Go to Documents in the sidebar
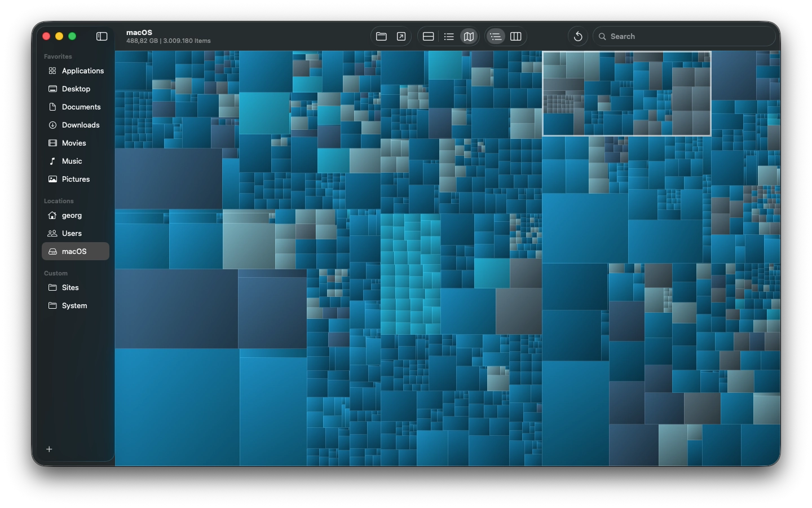 (x=76, y=107)
